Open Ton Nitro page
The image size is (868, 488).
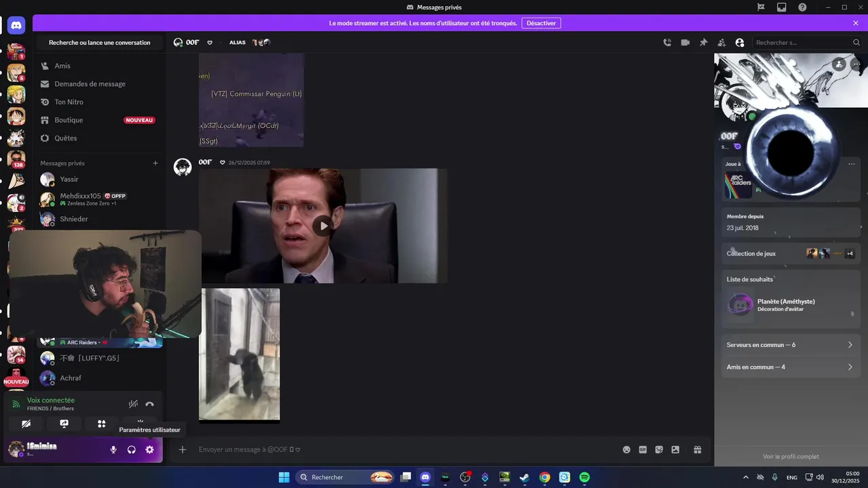click(x=100, y=102)
